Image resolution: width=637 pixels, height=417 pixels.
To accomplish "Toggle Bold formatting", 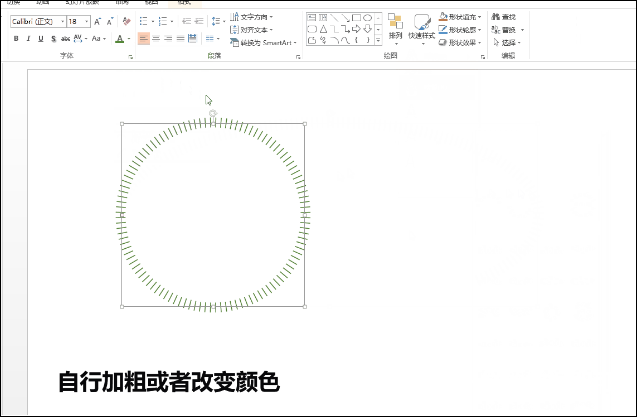I will point(16,39).
